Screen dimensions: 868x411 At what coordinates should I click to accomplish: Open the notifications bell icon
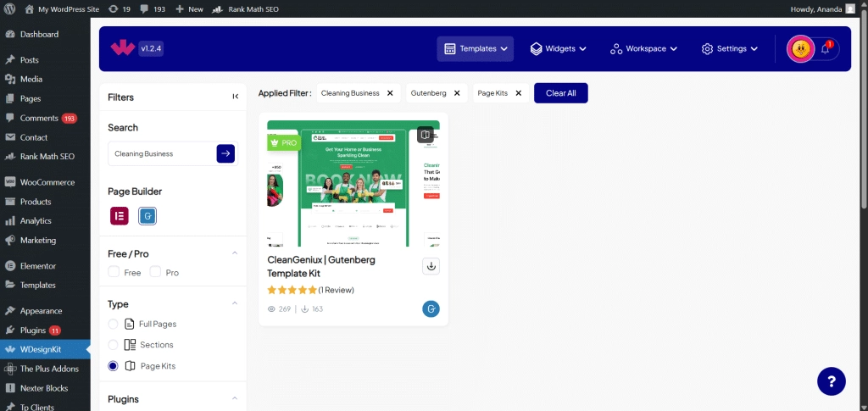(826, 48)
